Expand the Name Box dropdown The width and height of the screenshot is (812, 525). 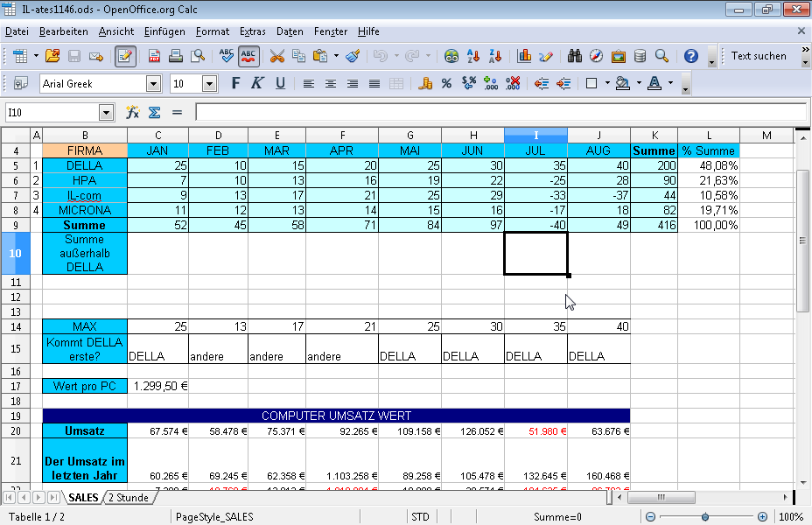coord(106,112)
